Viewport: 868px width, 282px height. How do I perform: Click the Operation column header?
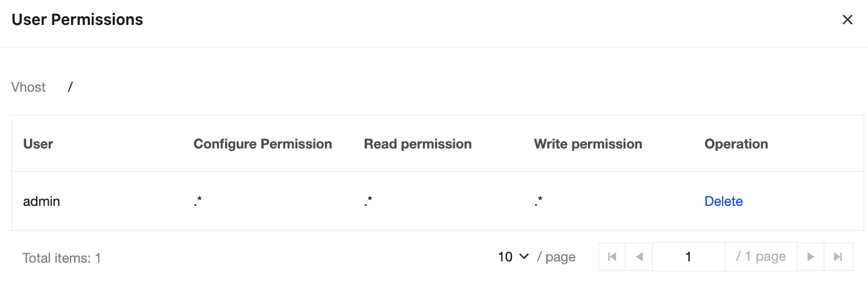pyautogui.click(x=736, y=144)
